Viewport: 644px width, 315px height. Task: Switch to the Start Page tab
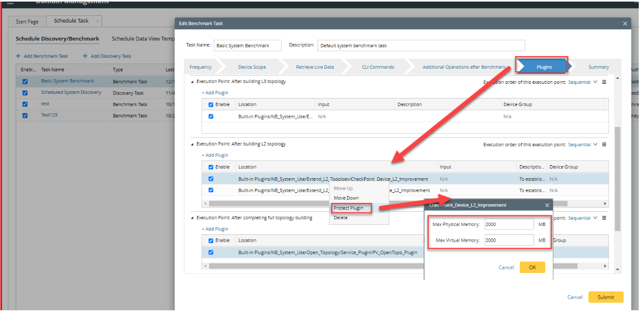pos(26,21)
